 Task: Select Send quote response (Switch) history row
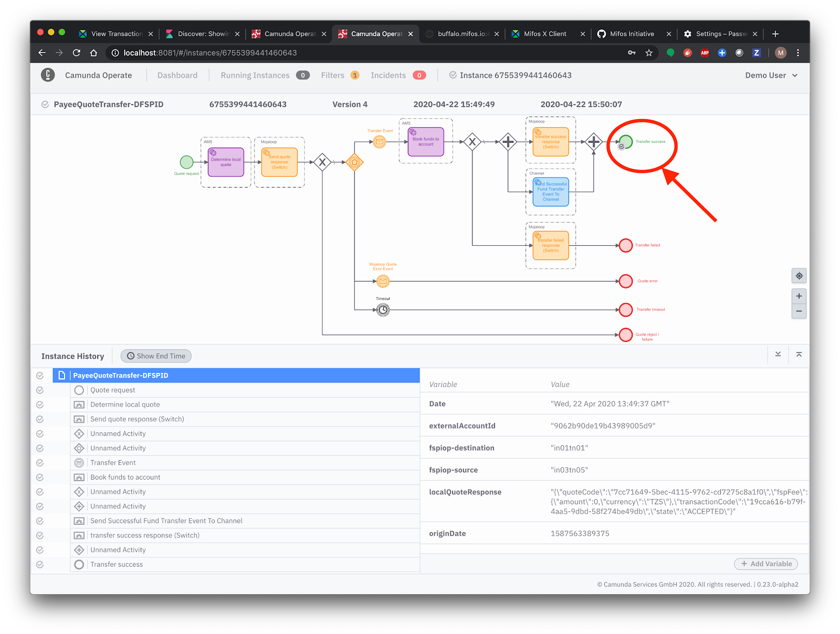point(245,419)
